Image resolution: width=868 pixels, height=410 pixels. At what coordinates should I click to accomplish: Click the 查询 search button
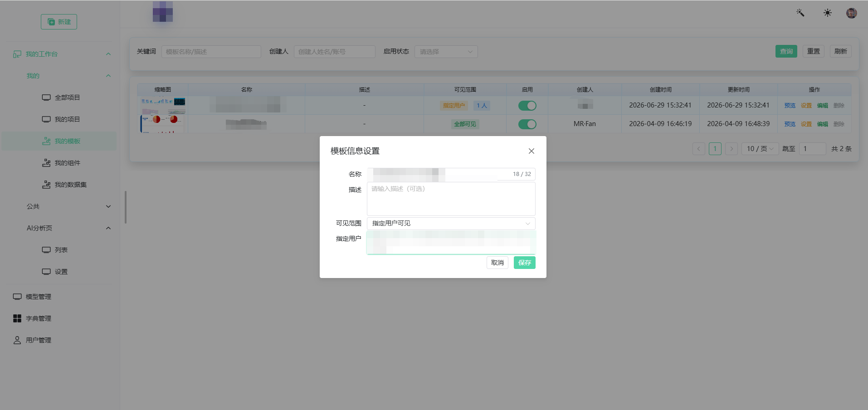[x=786, y=51]
